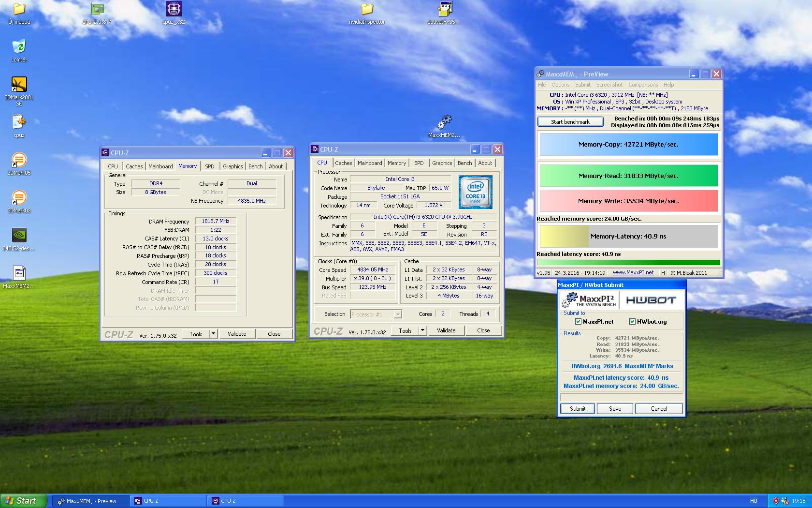Image resolution: width=812 pixels, height=508 pixels.
Task: Open the File menu in MaxxMEM
Action: click(542, 85)
